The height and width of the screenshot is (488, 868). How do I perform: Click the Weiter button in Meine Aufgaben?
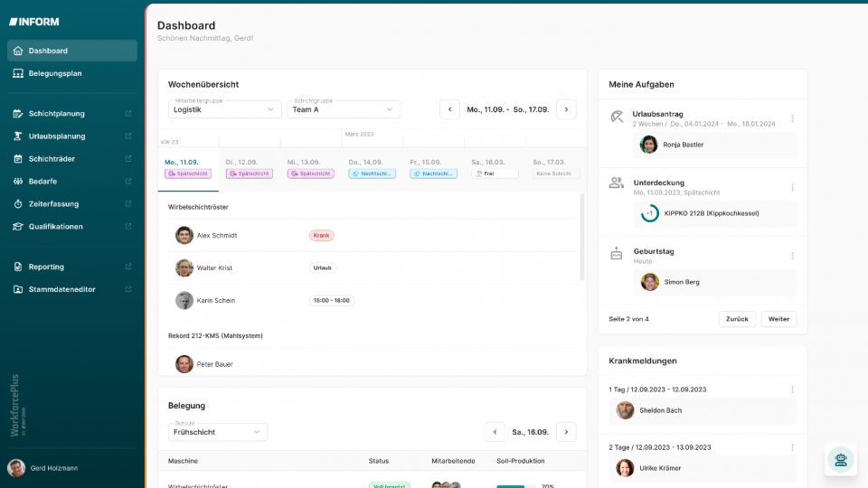pyautogui.click(x=778, y=319)
